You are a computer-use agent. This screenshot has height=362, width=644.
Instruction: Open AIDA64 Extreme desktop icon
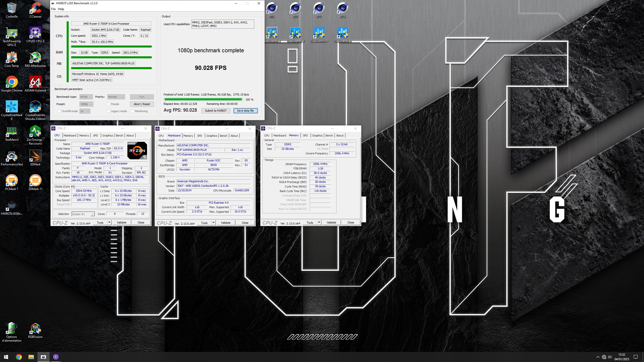tap(35, 84)
